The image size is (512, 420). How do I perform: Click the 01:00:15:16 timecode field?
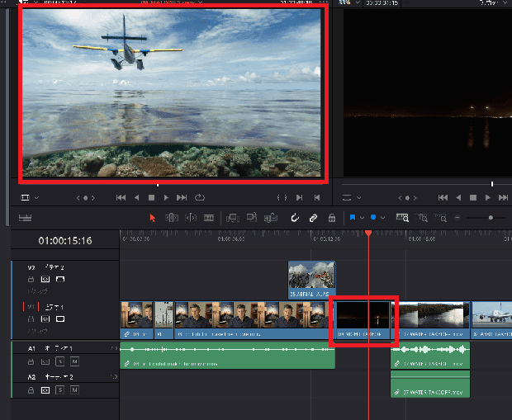65,241
